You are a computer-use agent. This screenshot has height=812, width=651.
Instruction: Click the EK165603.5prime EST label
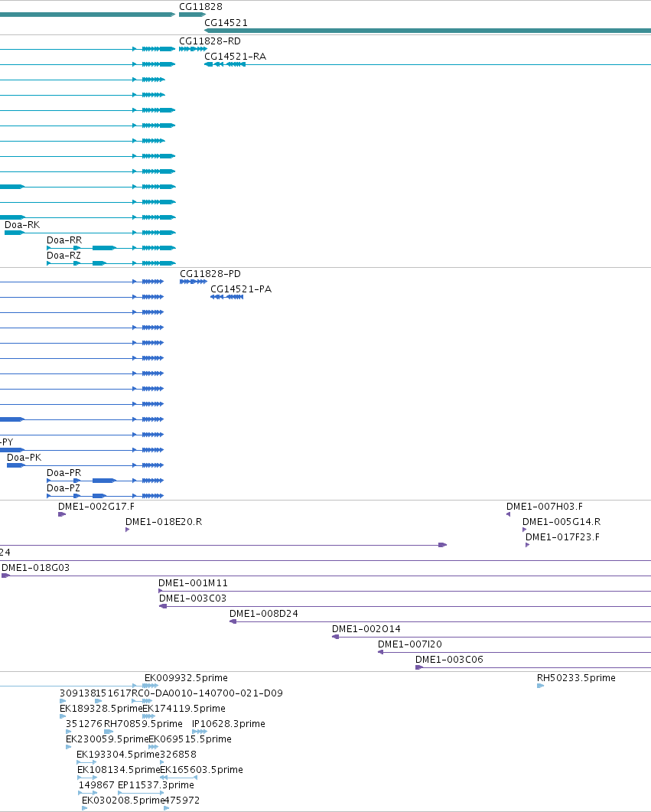201,770
